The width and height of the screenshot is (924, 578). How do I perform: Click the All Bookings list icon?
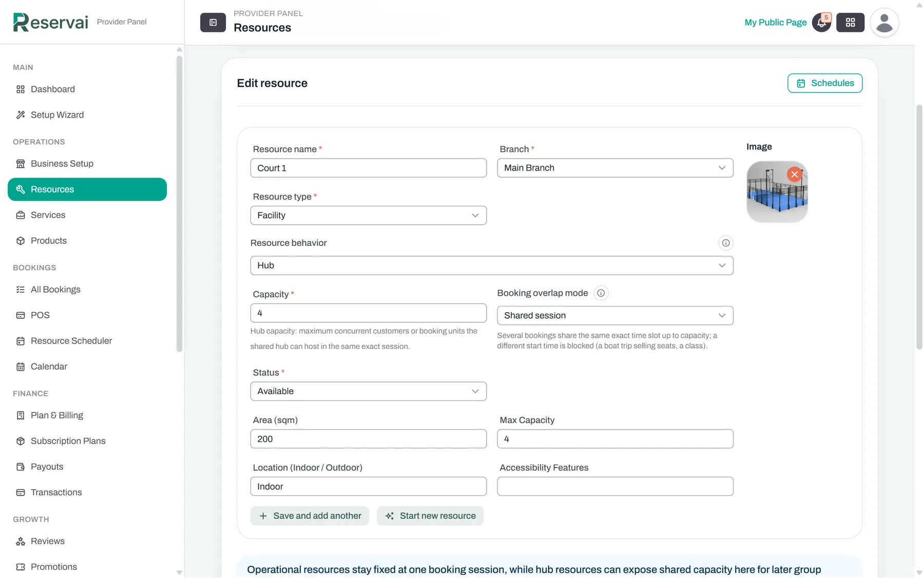[21, 290]
